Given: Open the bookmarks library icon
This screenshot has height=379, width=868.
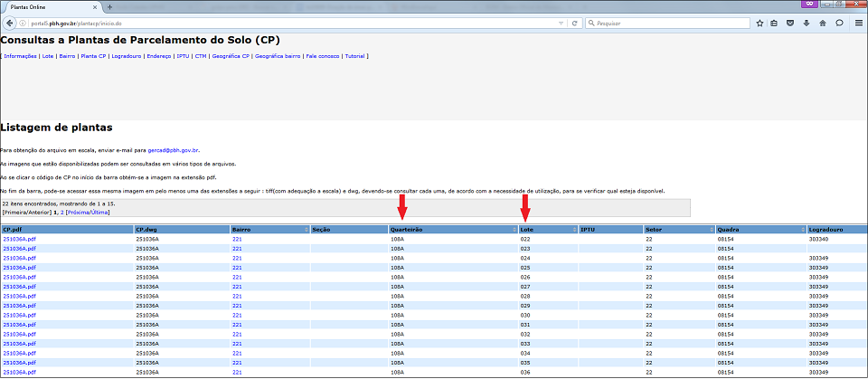Looking at the screenshot, I should coord(774,23).
